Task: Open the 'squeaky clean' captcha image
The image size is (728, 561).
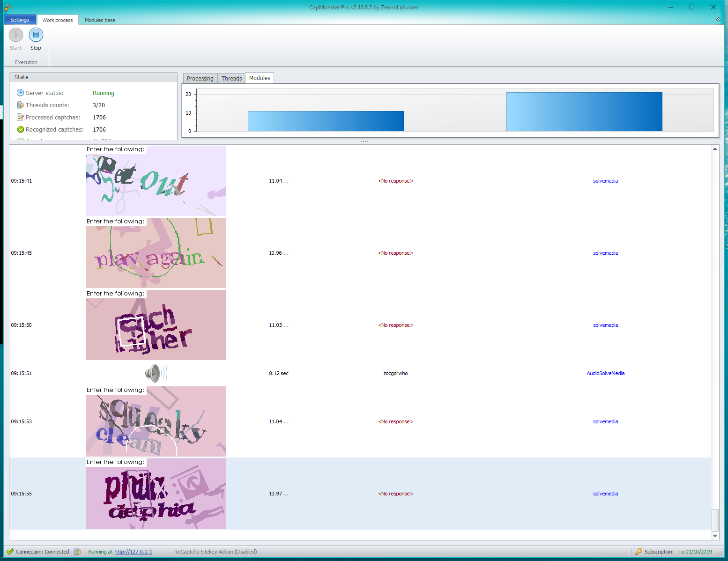Action: (156, 421)
